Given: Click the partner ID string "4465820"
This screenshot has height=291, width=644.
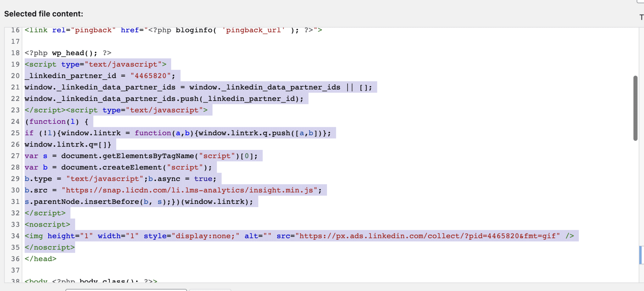Looking at the screenshot, I should [150, 76].
